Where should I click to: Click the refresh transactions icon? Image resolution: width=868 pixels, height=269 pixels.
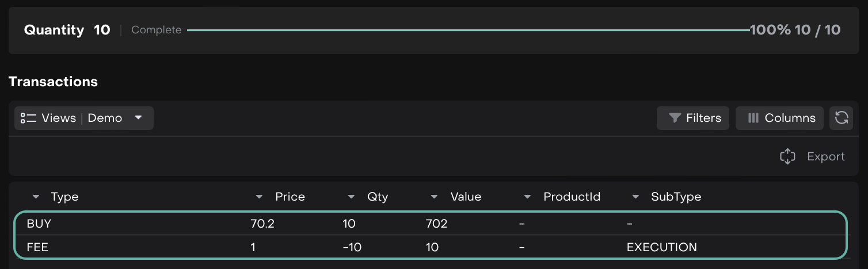pos(842,118)
